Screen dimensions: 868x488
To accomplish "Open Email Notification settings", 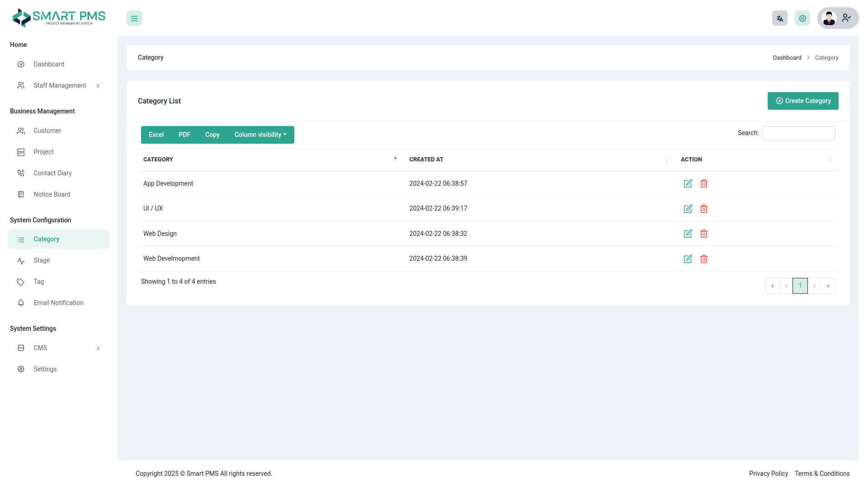I will [x=58, y=303].
